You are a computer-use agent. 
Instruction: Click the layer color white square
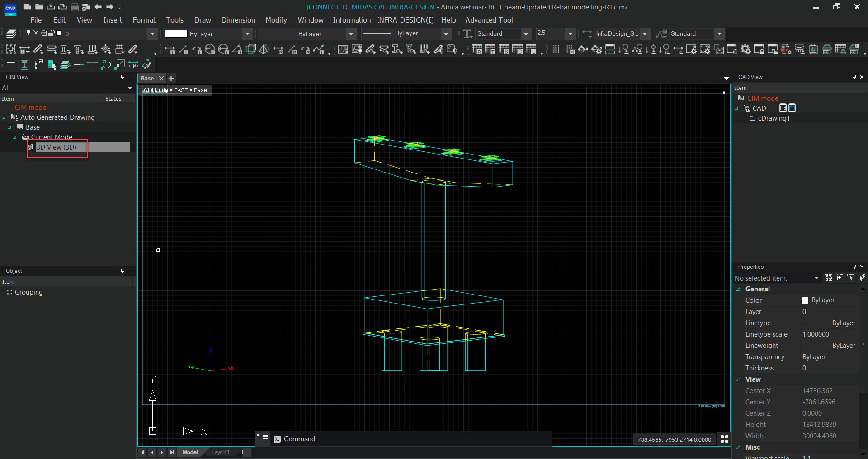59,33
